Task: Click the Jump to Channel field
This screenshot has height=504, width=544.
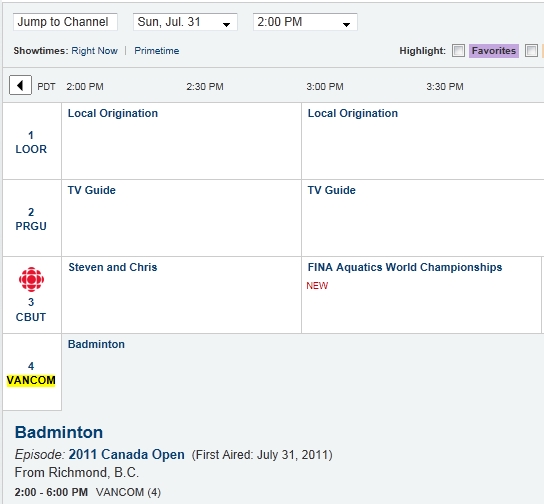Action: pos(65,22)
